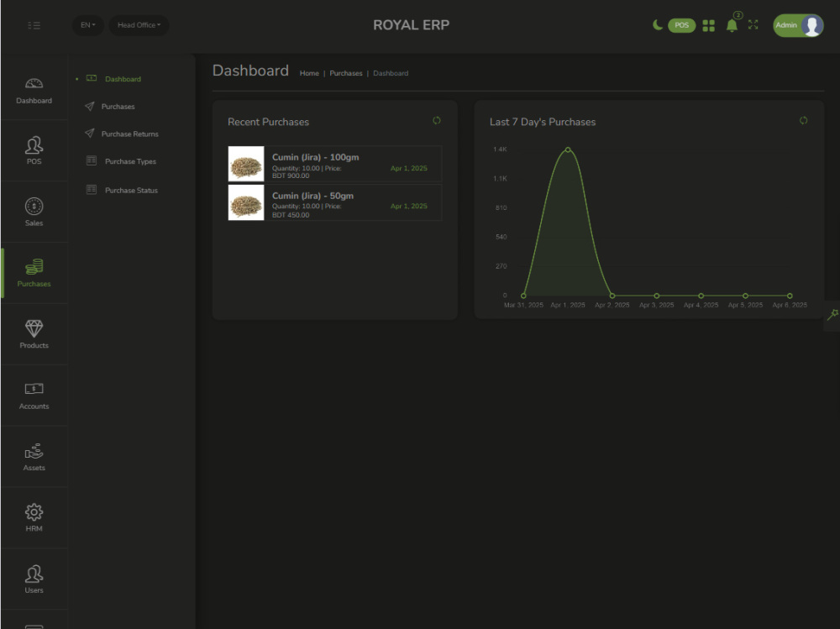Screen dimensions: 840x629
Task: Click the Apr 4, 2025 chart data point
Action: 701,296
